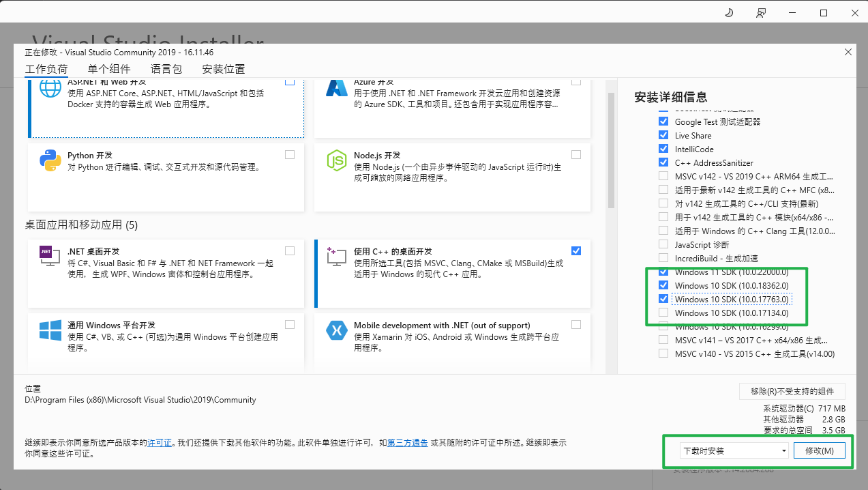868x490 pixels.
Task: Click 移除不受支持的组件 button
Action: point(792,391)
